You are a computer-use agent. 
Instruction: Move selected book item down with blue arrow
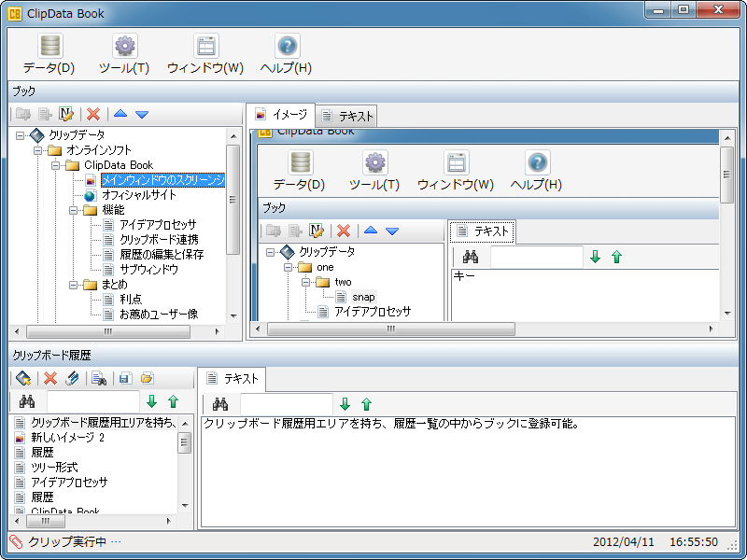(142, 114)
